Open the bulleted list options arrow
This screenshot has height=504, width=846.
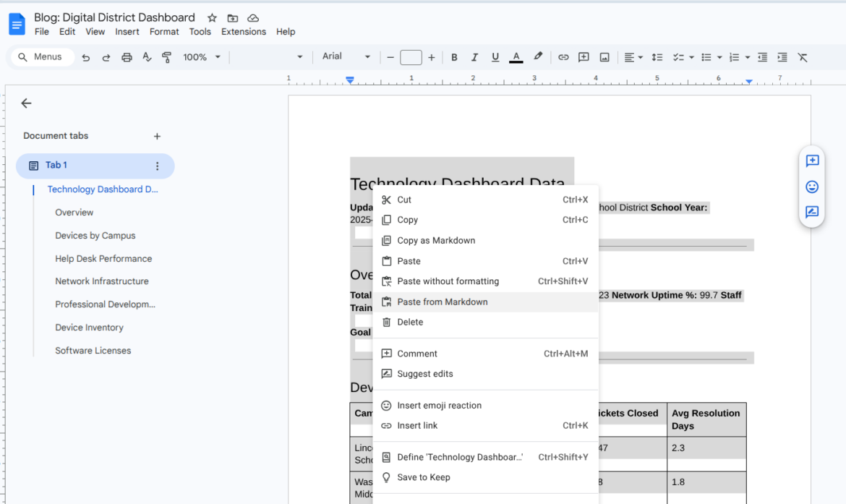pyautogui.click(x=719, y=57)
